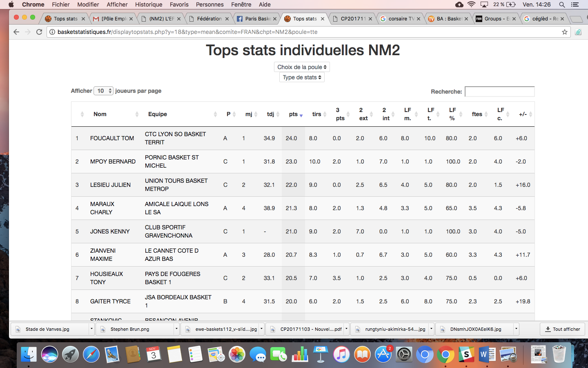Open the Apple menu
The height and width of the screenshot is (368, 588).
tap(11, 4)
